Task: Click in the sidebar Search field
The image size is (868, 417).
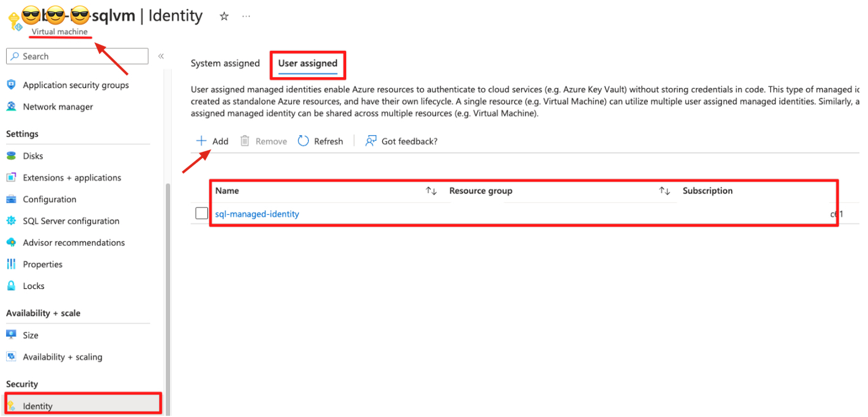Action: pyautogui.click(x=77, y=56)
